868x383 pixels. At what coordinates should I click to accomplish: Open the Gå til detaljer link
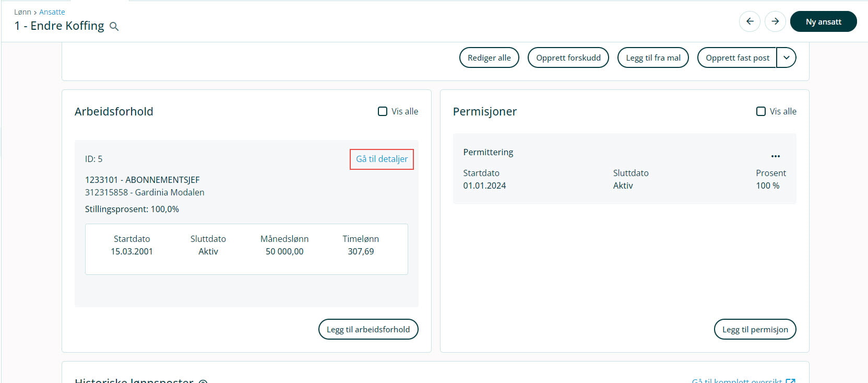pos(382,159)
